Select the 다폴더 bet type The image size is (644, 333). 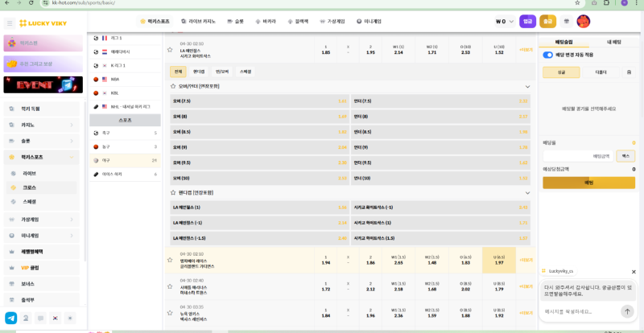(601, 72)
